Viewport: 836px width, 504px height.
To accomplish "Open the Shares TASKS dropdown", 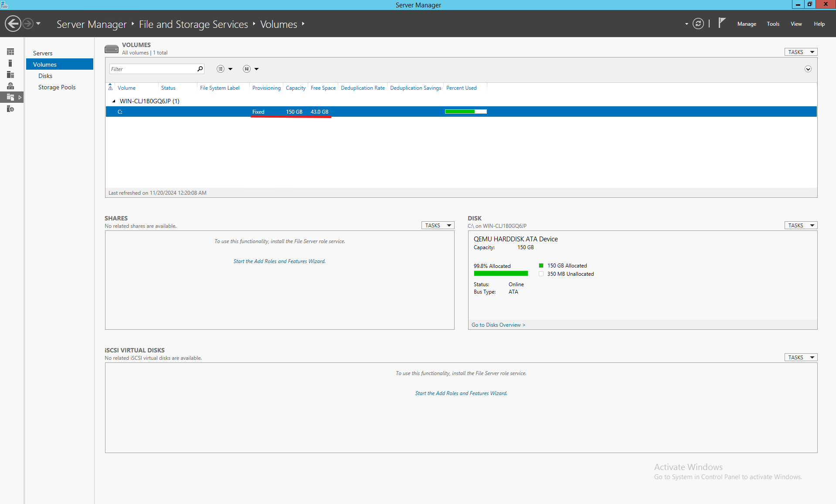I will (438, 225).
